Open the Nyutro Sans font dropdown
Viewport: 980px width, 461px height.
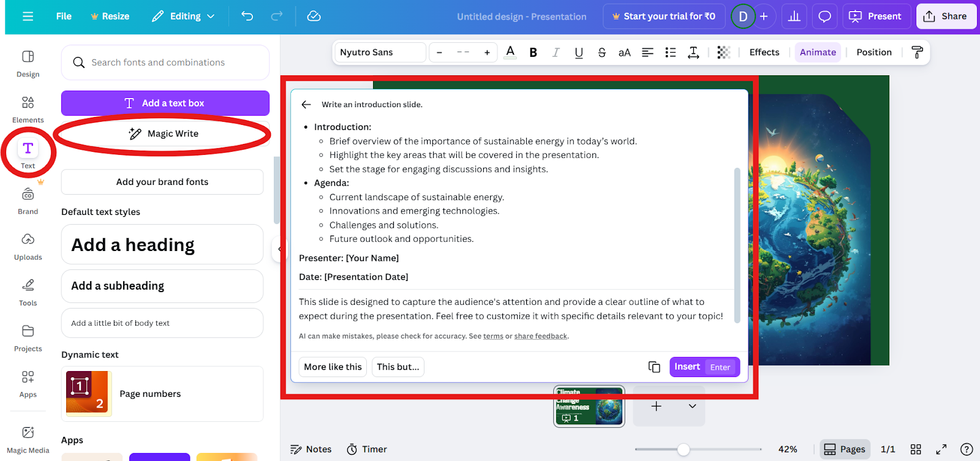coord(380,53)
